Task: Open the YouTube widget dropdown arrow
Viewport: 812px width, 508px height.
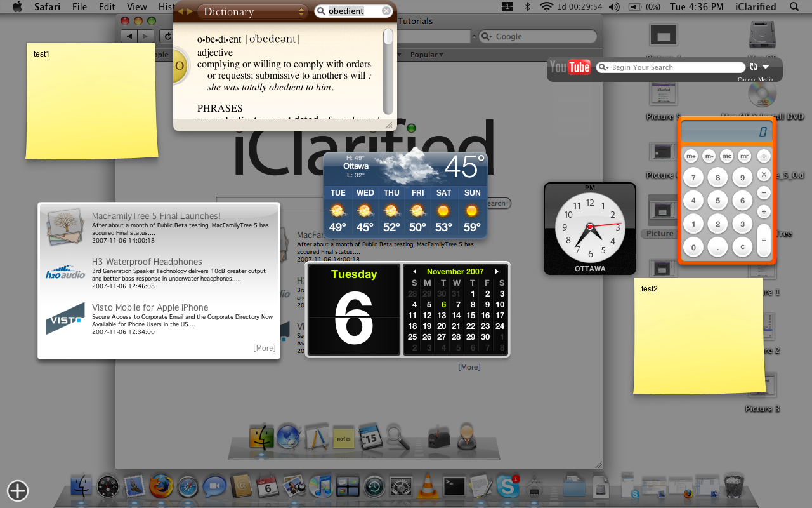Action: pos(766,67)
